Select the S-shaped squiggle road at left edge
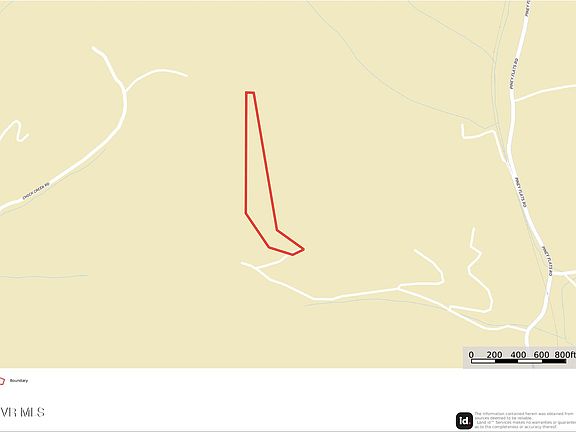Screen dimensions: 576x432 tap(15, 132)
